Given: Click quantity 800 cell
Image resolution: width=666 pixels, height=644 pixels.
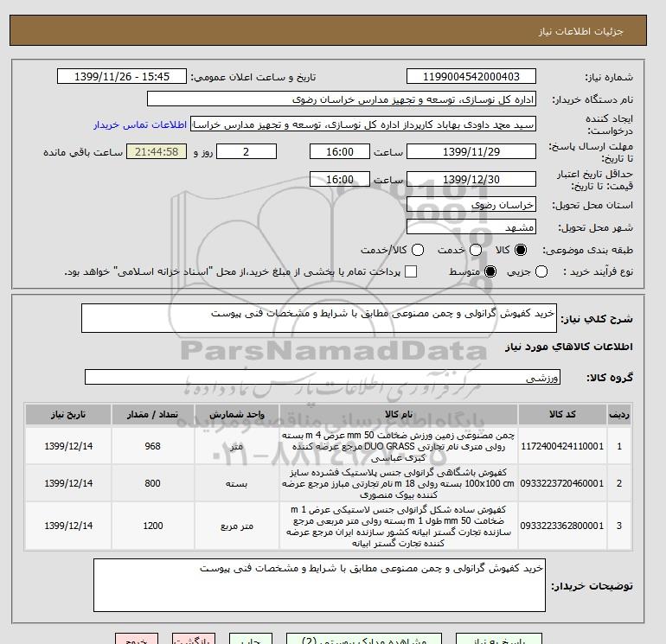Looking at the screenshot, I should 152,483.
